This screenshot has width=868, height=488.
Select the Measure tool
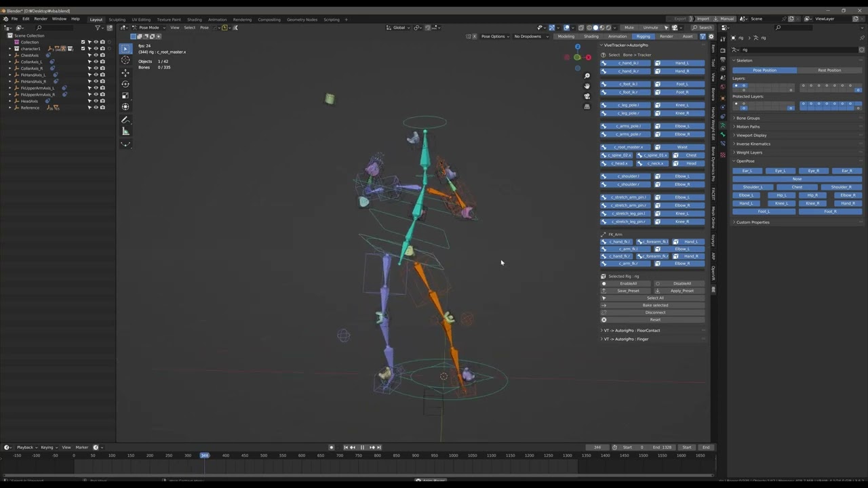pos(125,131)
